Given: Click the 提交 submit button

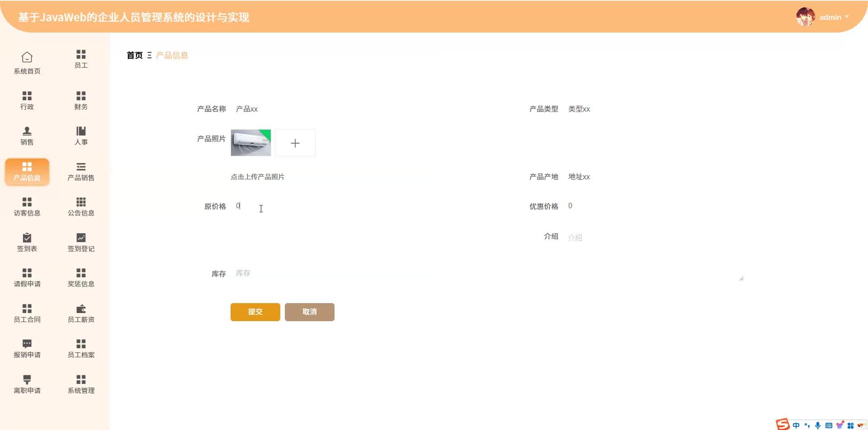Looking at the screenshot, I should pyautogui.click(x=255, y=312).
